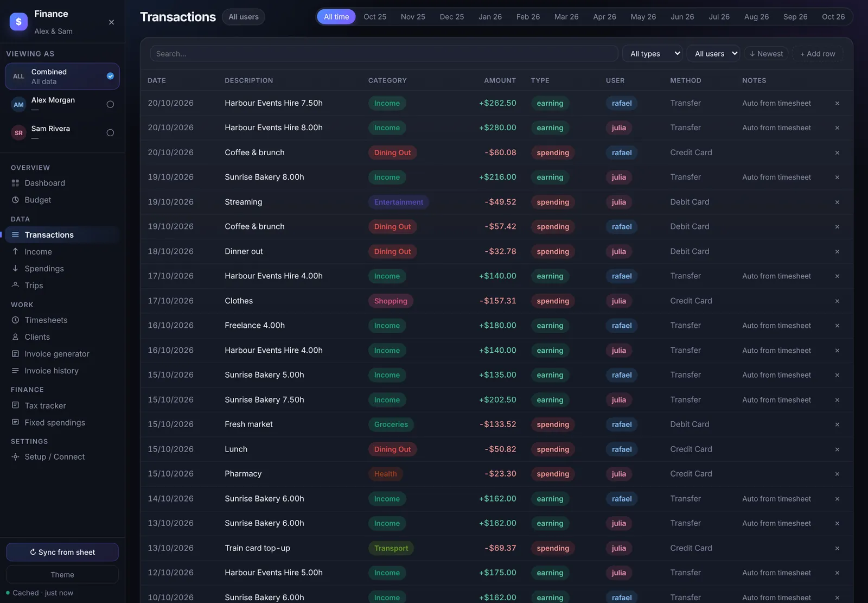This screenshot has width=868, height=603.
Task: Click the Transport tag on Train card top-up
Action: coord(391,548)
